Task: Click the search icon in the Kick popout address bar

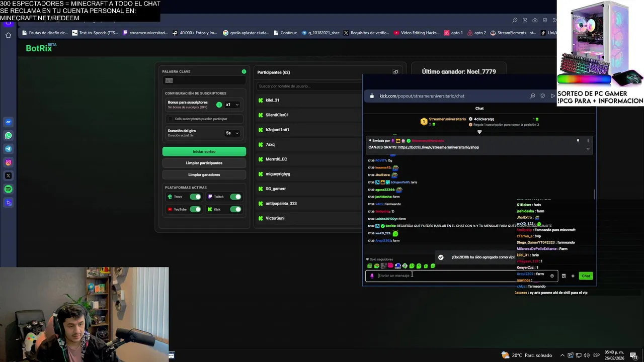Action: coord(532,96)
